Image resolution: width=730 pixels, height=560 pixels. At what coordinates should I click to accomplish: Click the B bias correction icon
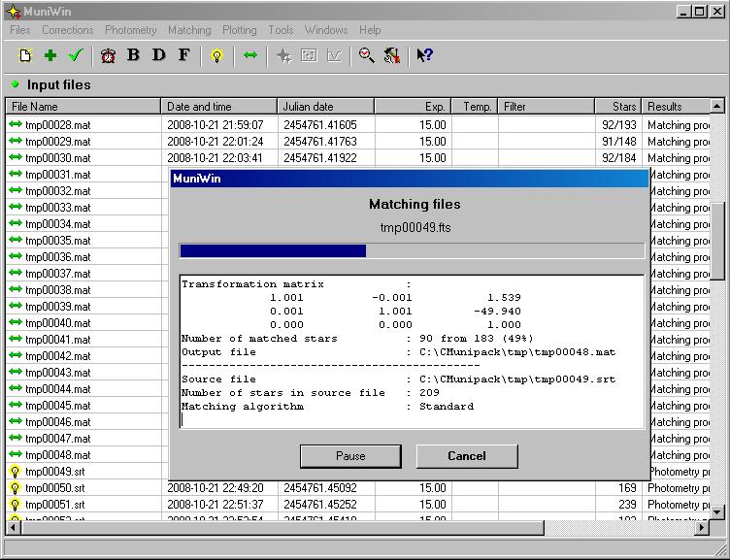pos(134,55)
